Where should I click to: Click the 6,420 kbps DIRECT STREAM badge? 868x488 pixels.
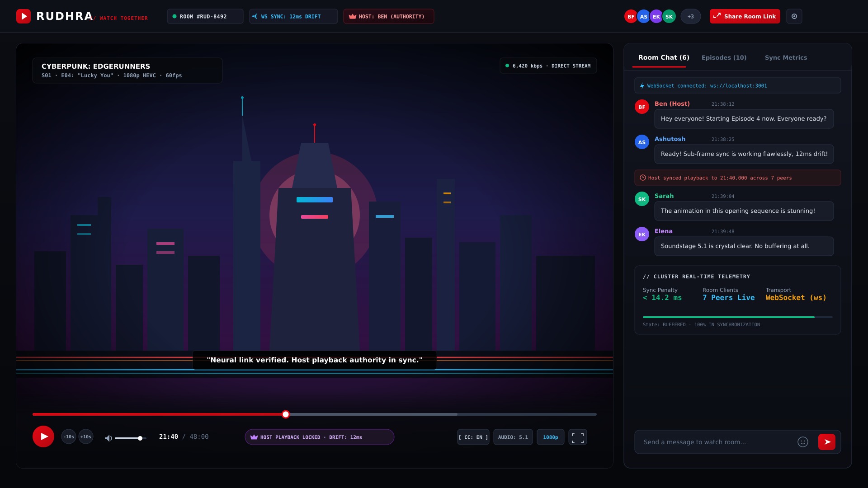click(548, 66)
